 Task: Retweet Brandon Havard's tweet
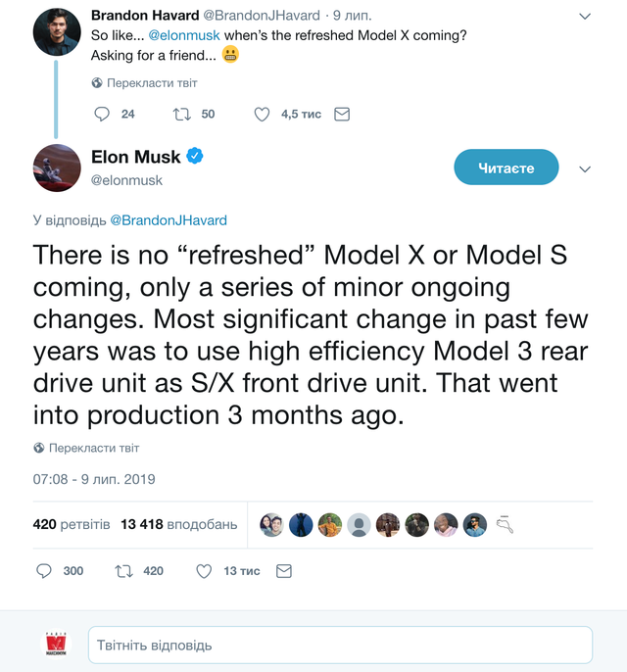[181, 115]
